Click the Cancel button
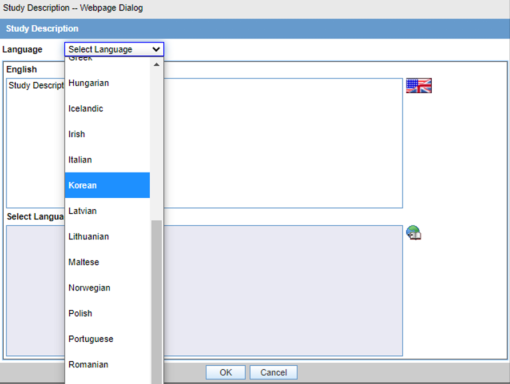The height and width of the screenshot is (384, 510). [274, 372]
